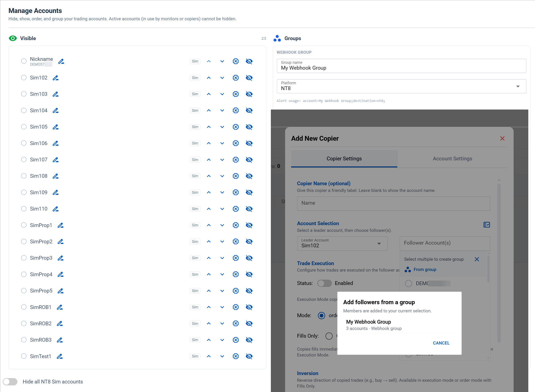Viewport: 535px width, 392px height.
Task: Click the Copier Name input field
Action: point(394,203)
